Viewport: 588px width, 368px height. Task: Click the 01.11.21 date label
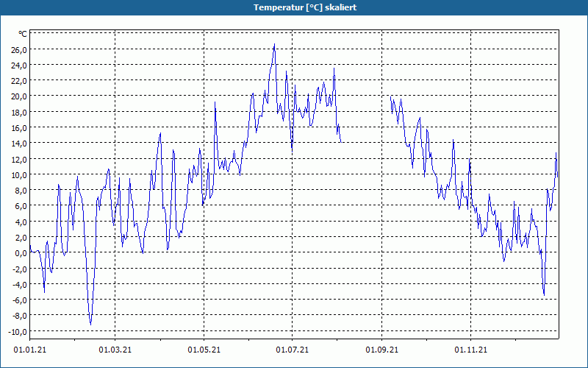pyautogui.click(x=470, y=350)
